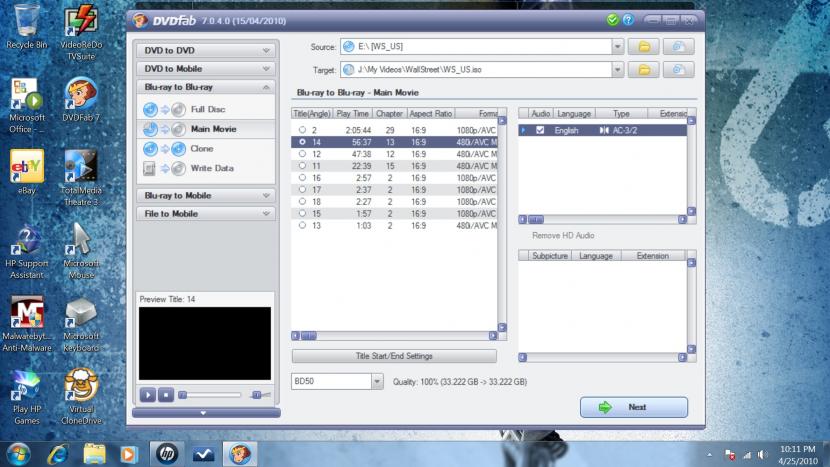Sort by Chapter column header
This screenshot has width=830, height=467.
389,113
